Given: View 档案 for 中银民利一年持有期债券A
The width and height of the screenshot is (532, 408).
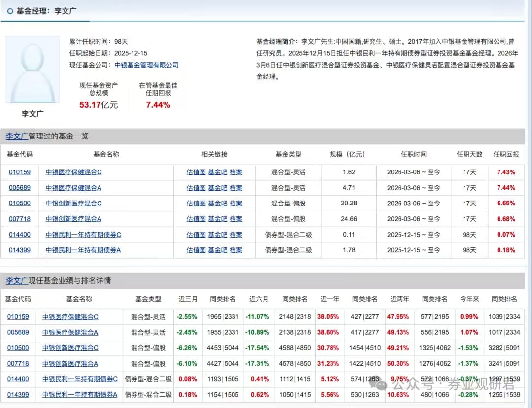Looking at the screenshot, I should (x=236, y=250).
